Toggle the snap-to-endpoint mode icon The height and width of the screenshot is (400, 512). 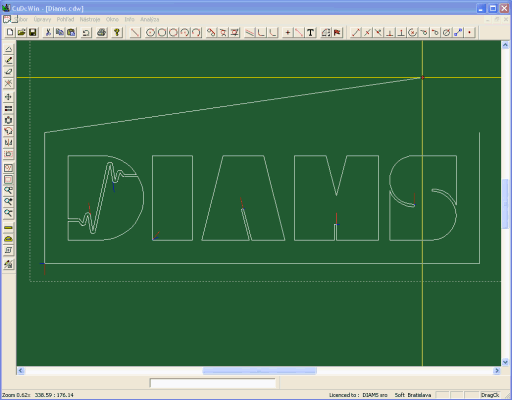point(356,32)
